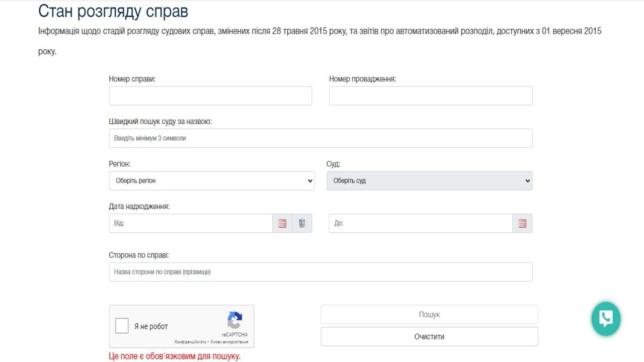Image resolution: width=644 pixels, height=362 pixels.
Task: Tick the 'Я не робот' checkbox
Action: pyautogui.click(x=122, y=326)
